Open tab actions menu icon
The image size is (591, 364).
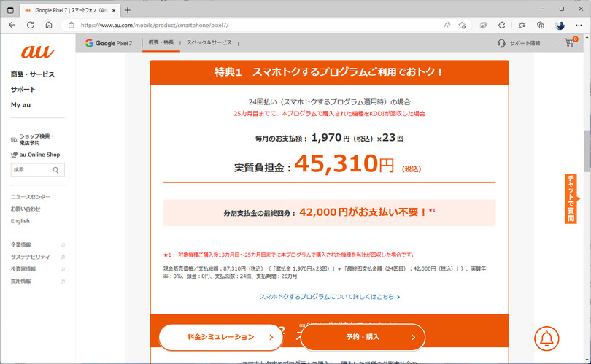(x=10, y=10)
